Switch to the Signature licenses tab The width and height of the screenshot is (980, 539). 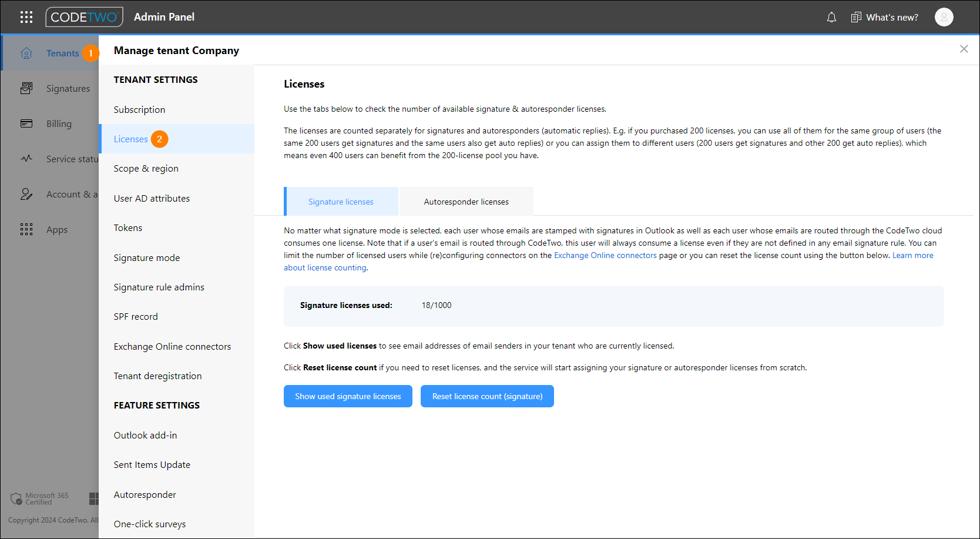click(x=341, y=201)
